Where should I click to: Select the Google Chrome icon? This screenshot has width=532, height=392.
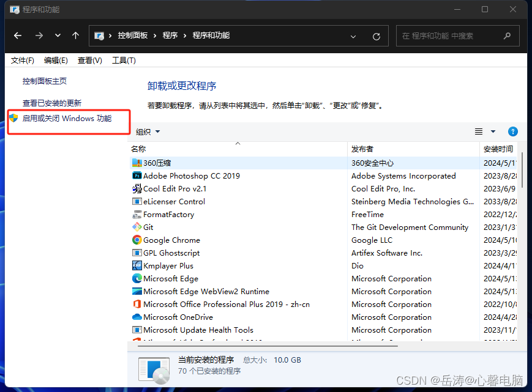(137, 240)
